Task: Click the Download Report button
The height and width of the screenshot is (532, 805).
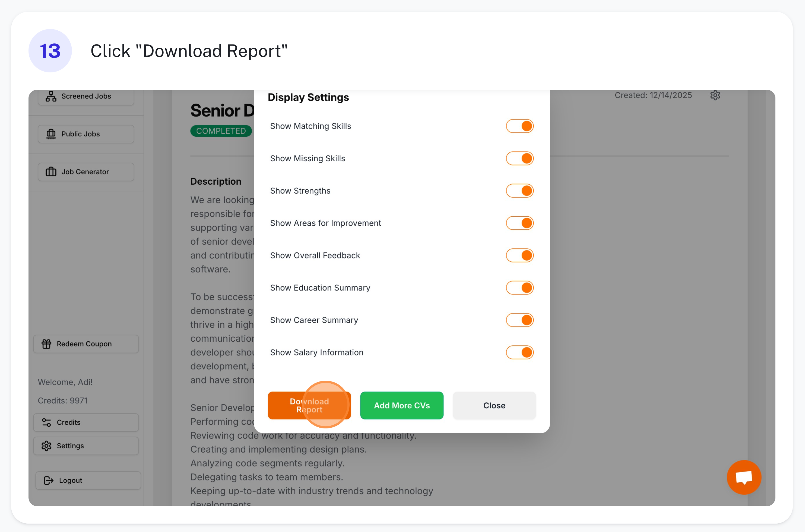Action: click(x=309, y=405)
